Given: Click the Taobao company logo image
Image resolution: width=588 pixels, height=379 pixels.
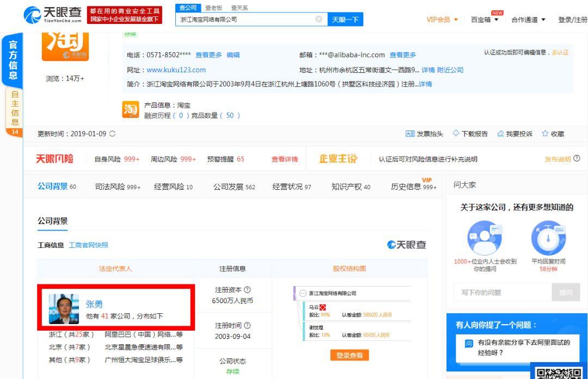Looking at the screenshot, I should click(x=65, y=46).
